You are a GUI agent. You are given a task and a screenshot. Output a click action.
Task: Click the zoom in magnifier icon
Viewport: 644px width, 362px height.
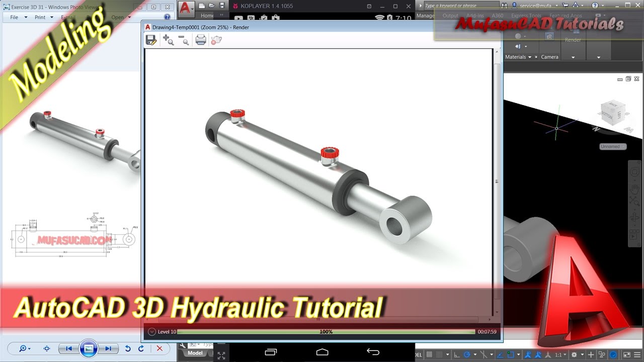point(168,40)
